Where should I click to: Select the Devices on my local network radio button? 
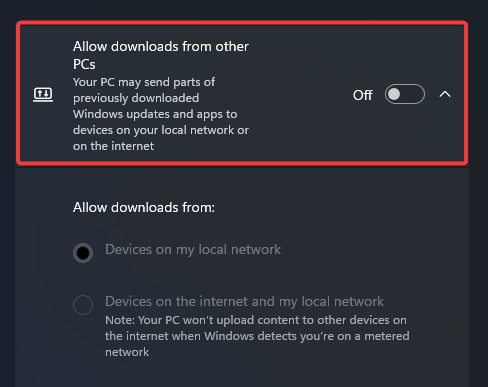tap(83, 253)
